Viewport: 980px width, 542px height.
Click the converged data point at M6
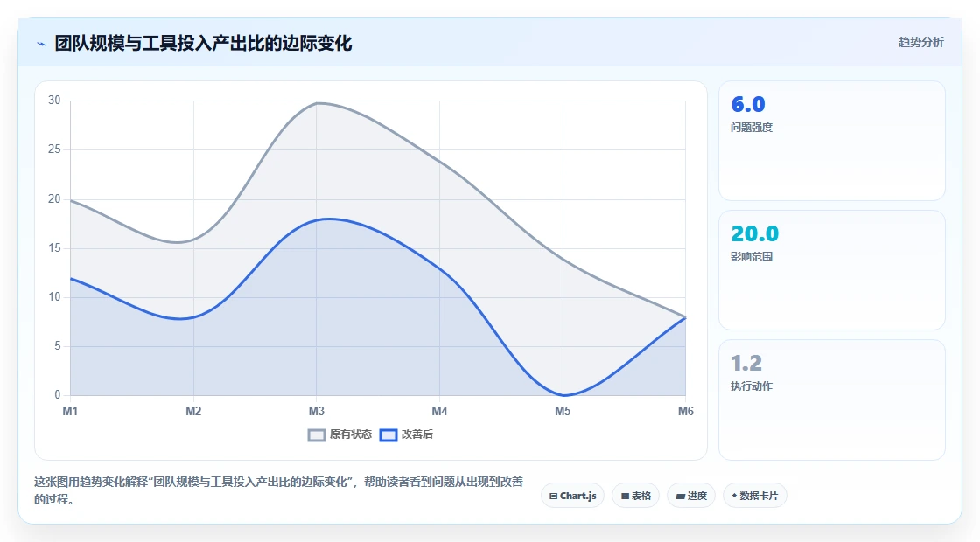coord(686,317)
